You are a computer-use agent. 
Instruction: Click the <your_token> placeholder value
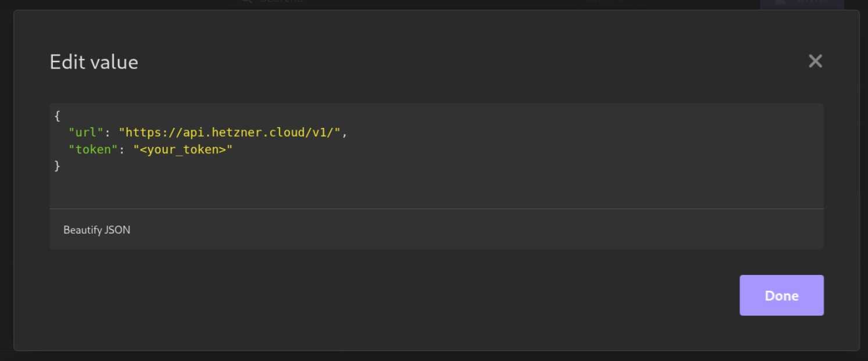(183, 149)
